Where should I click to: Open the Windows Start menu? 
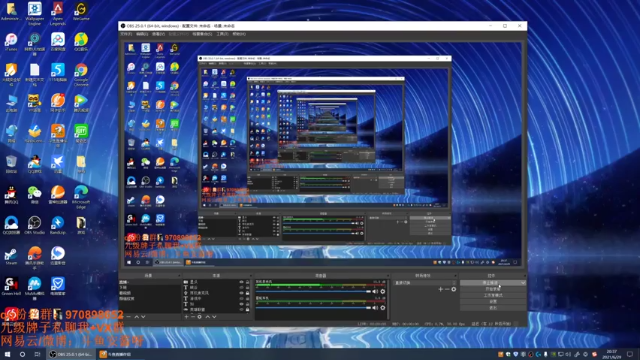pos(7,354)
